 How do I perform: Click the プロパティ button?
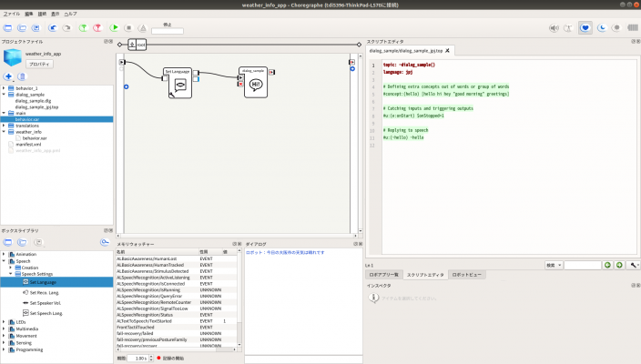coord(38,65)
